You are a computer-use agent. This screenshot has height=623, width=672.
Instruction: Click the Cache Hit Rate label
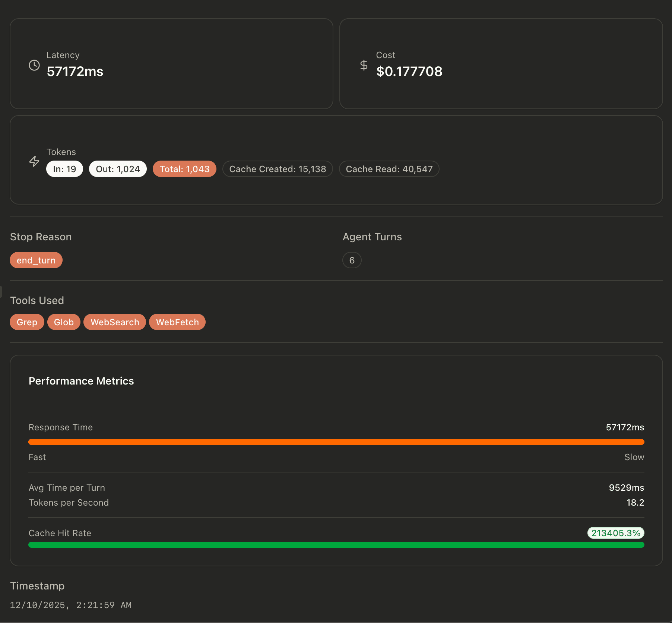point(60,533)
